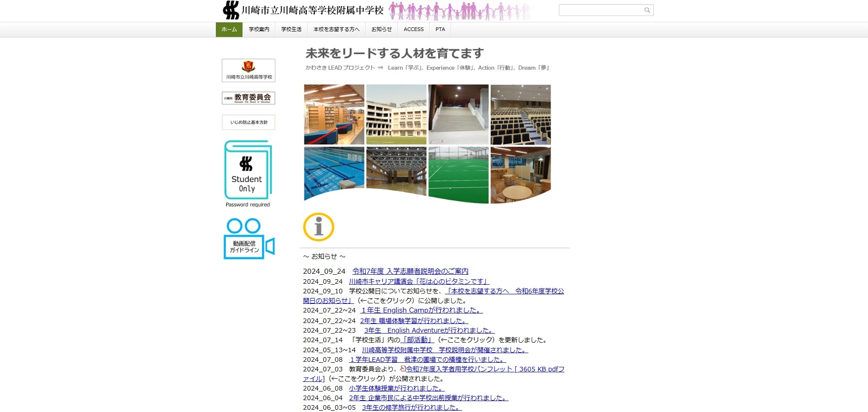Viewport: 868px width, 412px height.
Task: Open the Student Only book icon
Action: point(248,170)
